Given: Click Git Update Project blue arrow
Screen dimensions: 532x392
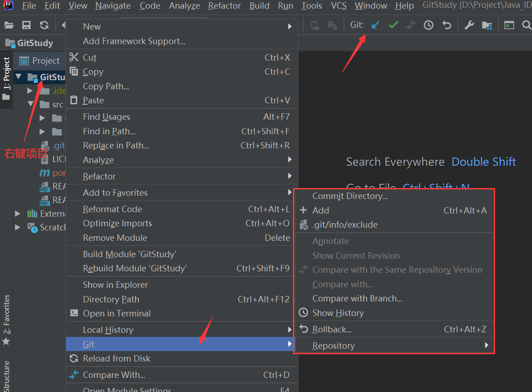Looking at the screenshot, I should pos(375,25).
